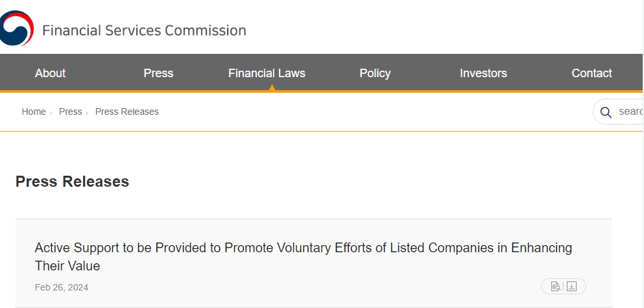This screenshot has width=644, height=308.
Task: Preview the press release document icon
Action: 555,286
